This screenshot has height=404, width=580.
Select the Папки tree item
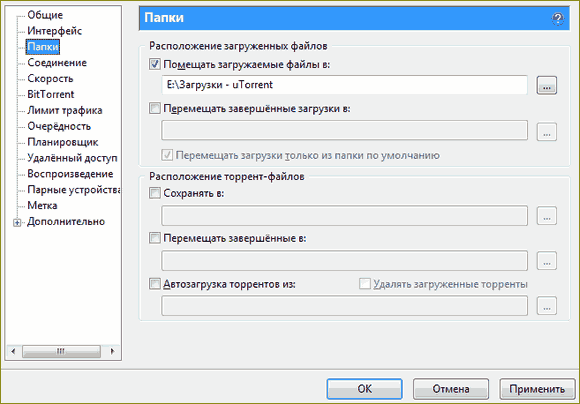(x=43, y=47)
